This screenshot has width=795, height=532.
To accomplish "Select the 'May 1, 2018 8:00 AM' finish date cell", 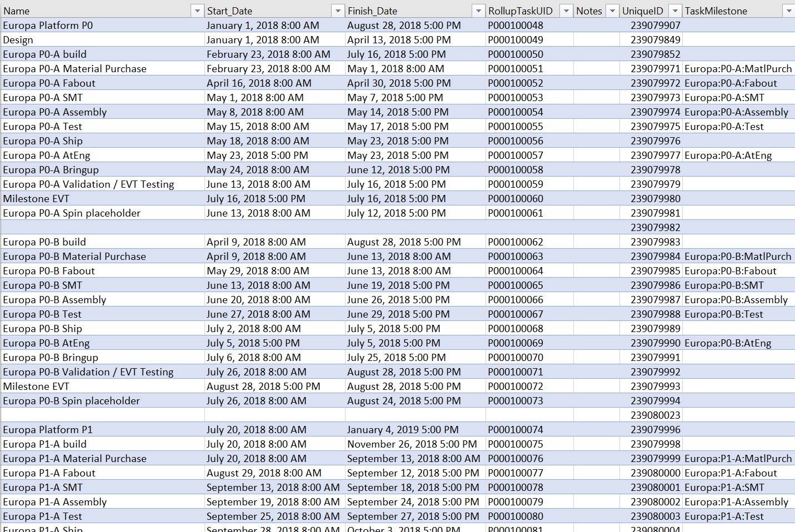I will (x=416, y=68).
